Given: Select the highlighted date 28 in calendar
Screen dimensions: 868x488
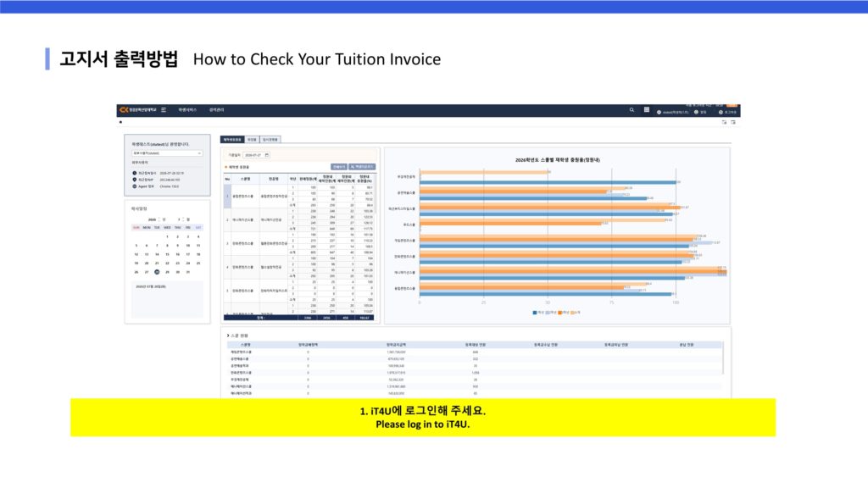Looking at the screenshot, I should (x=157, y=272).
